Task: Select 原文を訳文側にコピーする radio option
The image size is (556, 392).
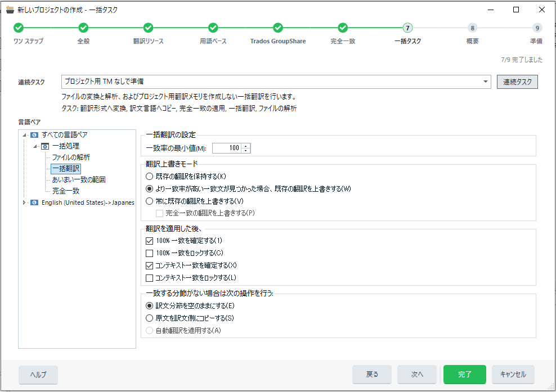Action: point(150,318)
